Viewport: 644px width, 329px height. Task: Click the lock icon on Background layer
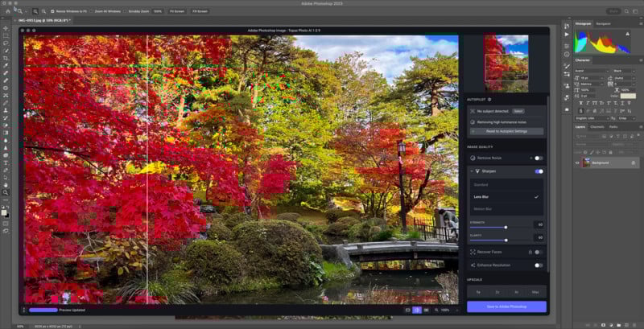click(x=633, y=162)
